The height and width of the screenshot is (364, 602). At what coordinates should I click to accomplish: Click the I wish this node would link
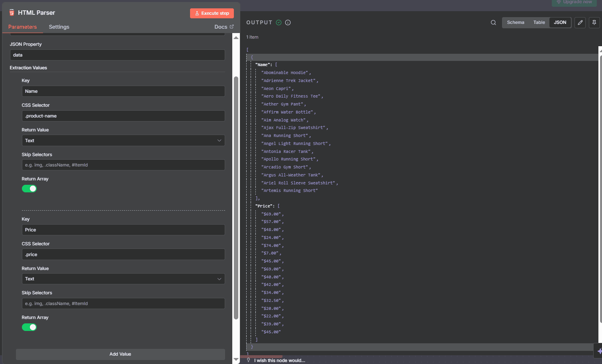[280, 360]
